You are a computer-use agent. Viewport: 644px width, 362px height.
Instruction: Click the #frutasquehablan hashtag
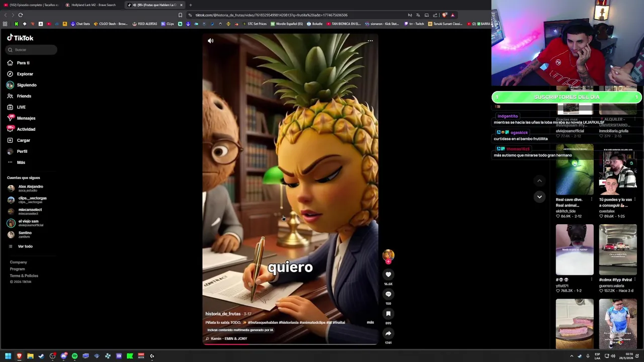click(263, 322)
